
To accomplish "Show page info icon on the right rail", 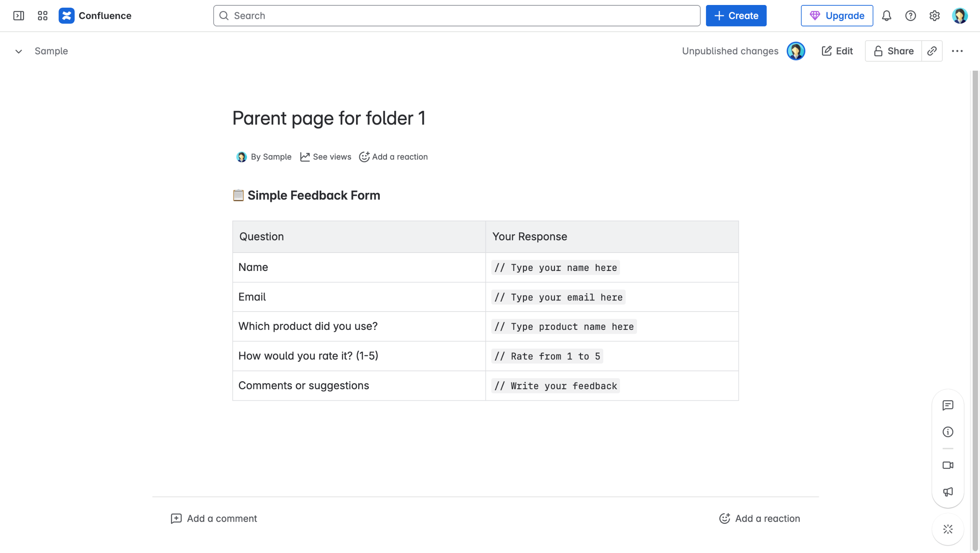I will pos(948,432).
